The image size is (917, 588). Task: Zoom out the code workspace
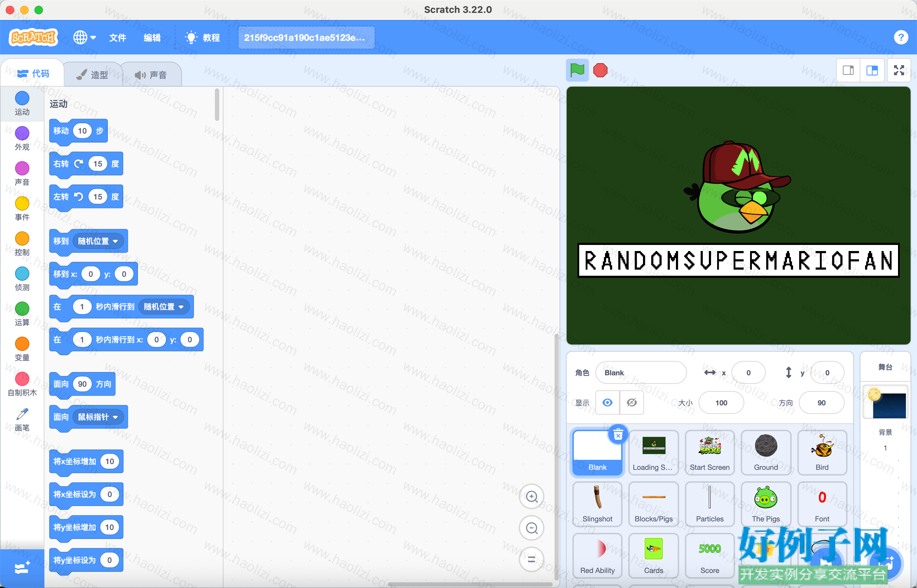tap(531, 528)
